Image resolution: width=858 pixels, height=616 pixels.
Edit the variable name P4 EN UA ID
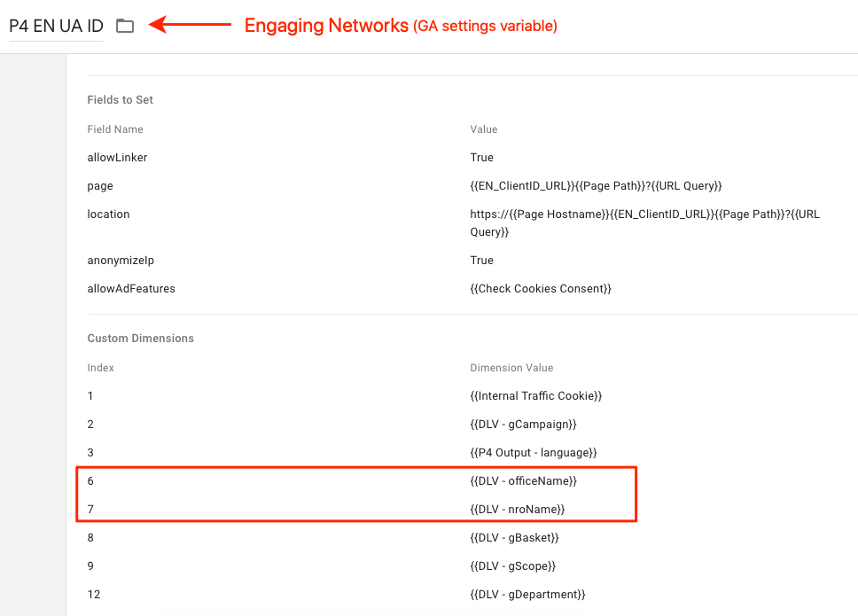coord(56,27)
